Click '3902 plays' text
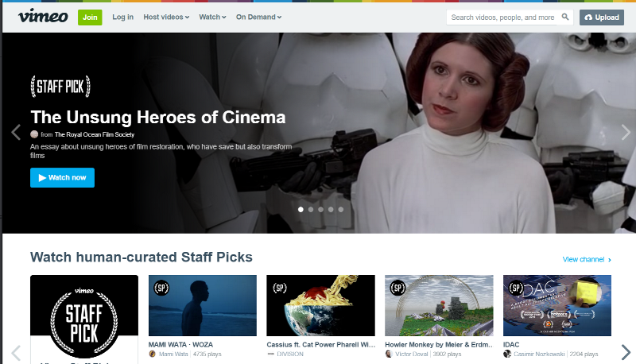 [447, 354]
